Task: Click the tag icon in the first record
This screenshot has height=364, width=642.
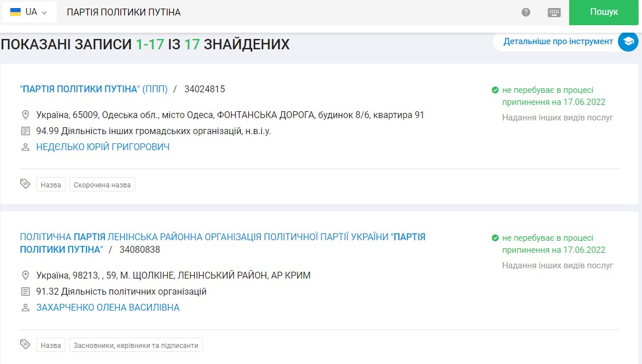Action: point(25,184)
